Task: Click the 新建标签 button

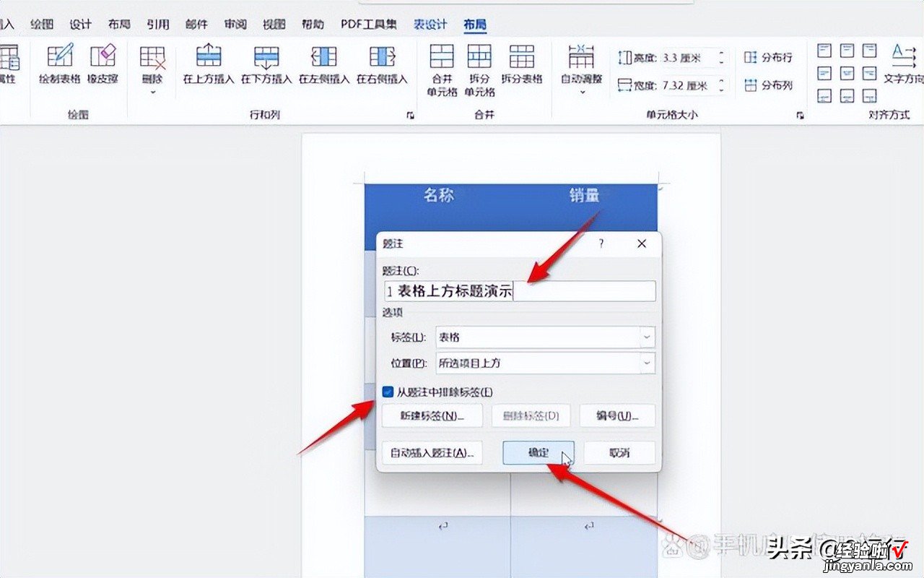Action: (x=432, y=415)
